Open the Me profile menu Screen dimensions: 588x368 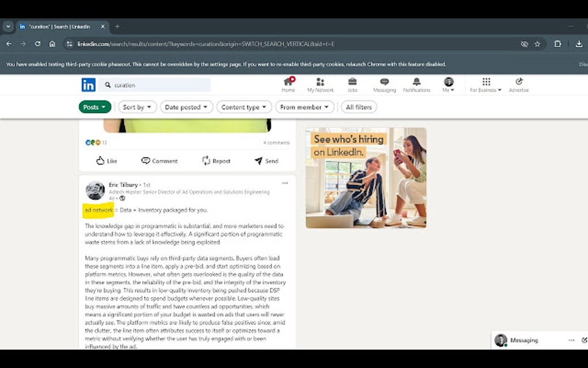coord(448,85)
